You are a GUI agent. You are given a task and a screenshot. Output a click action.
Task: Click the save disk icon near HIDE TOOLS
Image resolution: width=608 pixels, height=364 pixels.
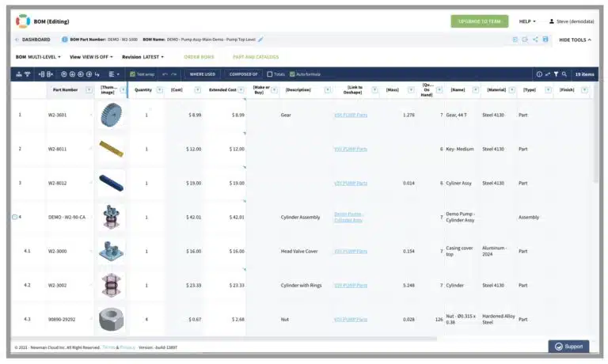[x=545, y=39]
